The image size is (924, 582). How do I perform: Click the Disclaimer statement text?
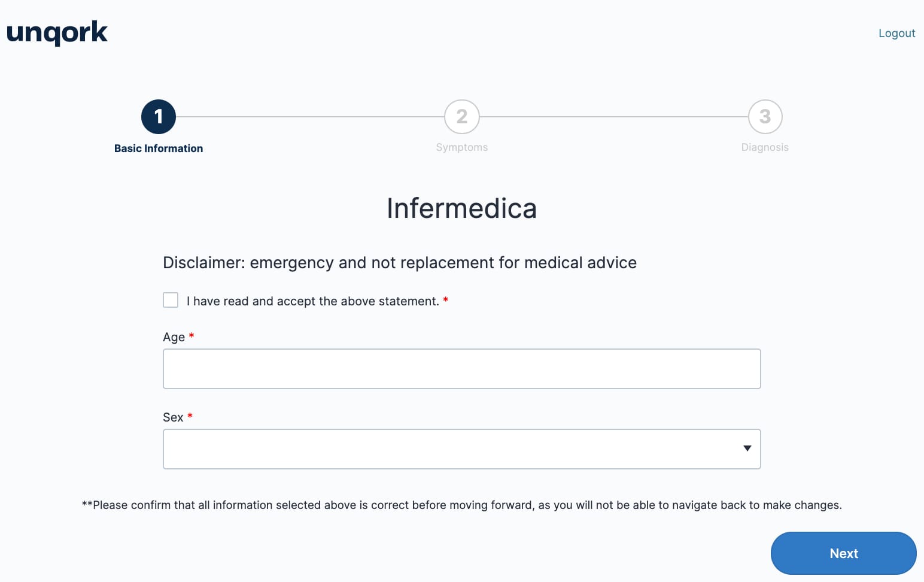400,263
